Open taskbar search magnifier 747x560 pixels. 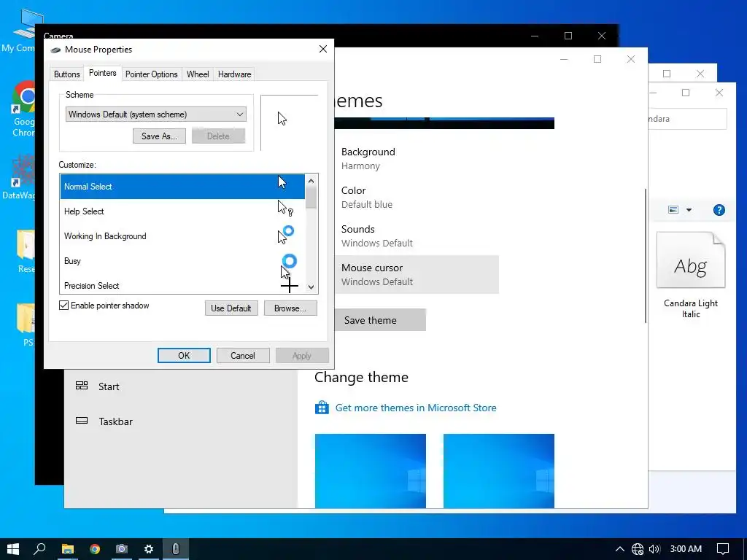coord(40,549)
